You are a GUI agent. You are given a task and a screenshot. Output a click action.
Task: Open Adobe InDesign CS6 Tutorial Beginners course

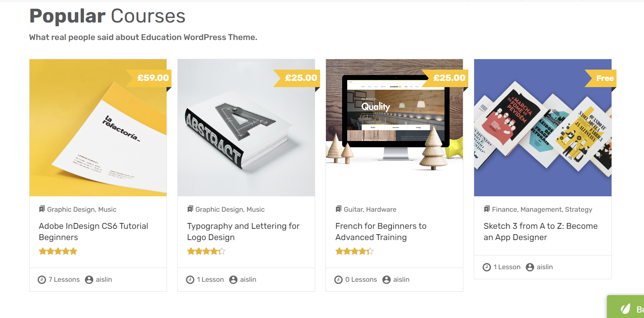[94, 232]
